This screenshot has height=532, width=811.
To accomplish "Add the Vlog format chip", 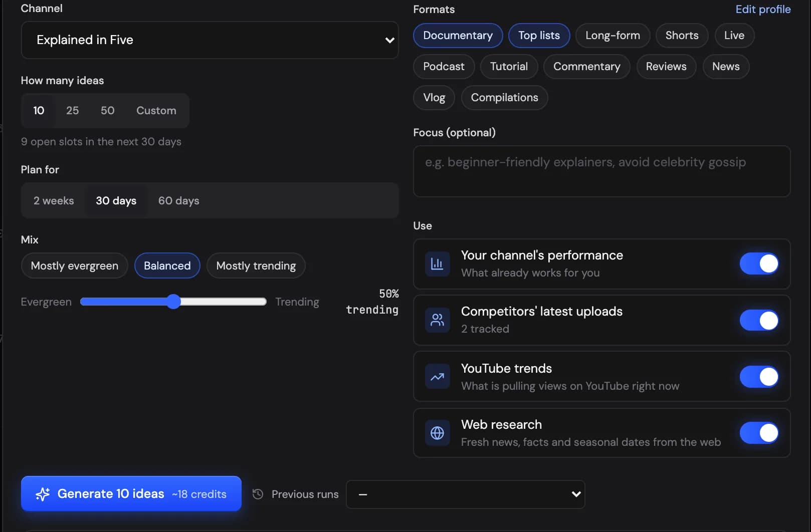I will (434, 98).
